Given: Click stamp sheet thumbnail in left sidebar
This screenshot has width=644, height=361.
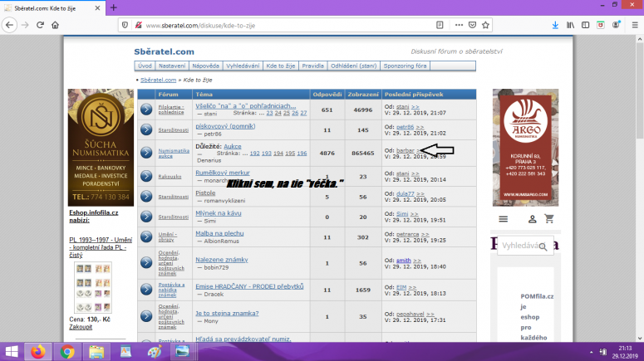Looking at the screenshot, I should point(93,288).
